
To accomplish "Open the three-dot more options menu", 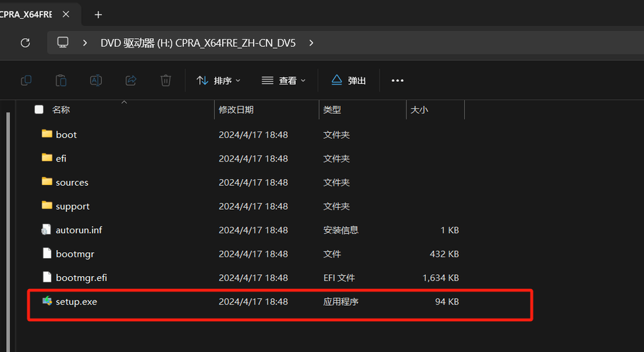I will (397, 80).
